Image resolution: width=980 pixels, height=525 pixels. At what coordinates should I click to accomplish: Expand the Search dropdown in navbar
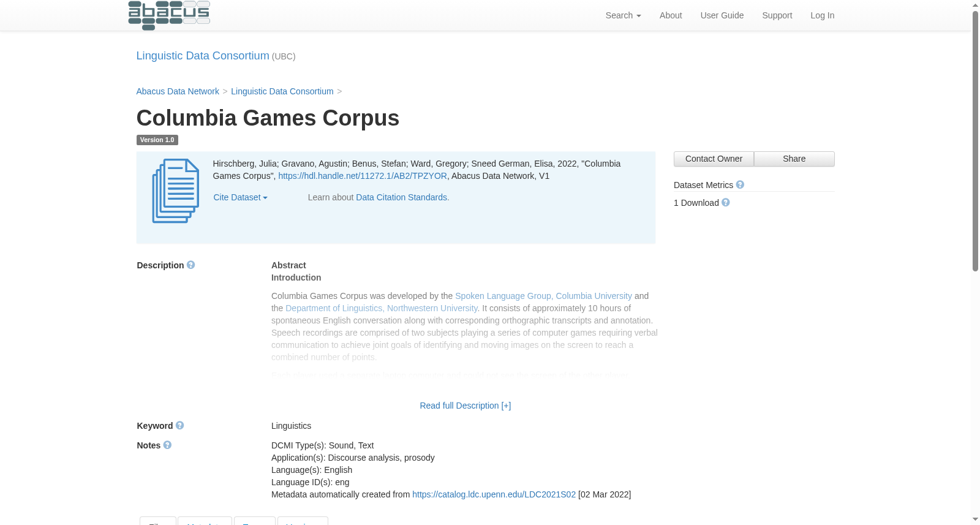(623, 15)
